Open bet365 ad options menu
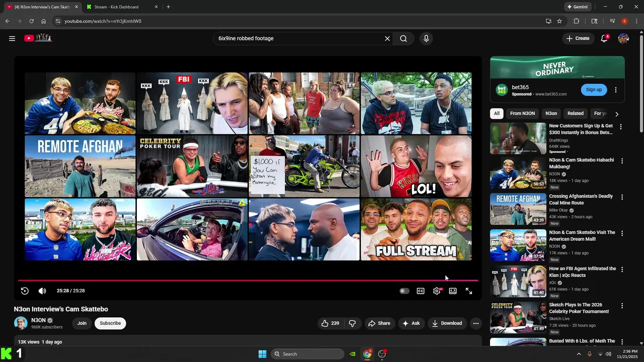 616,90
